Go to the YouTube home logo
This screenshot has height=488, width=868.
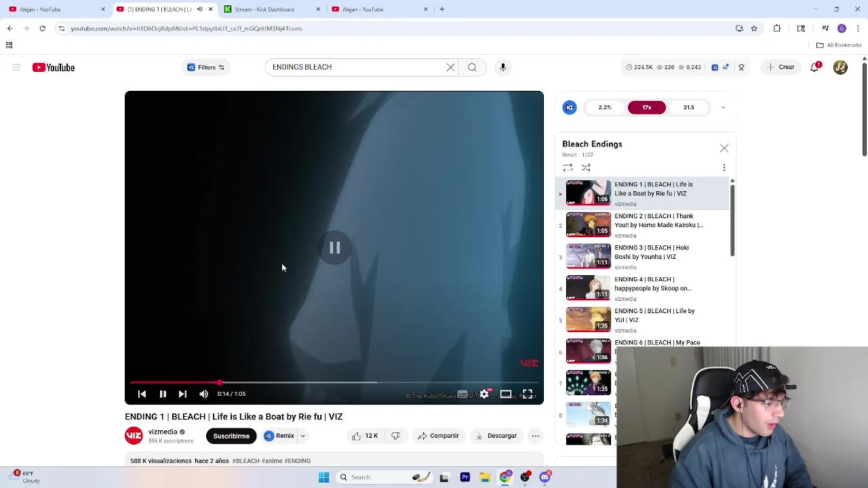click(x=54, y=67)
